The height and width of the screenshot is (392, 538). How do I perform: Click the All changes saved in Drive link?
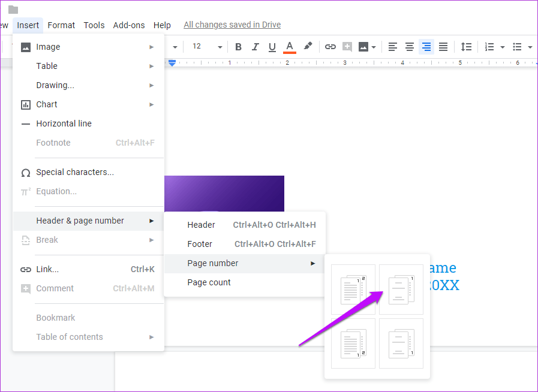(x=232, y=25)
